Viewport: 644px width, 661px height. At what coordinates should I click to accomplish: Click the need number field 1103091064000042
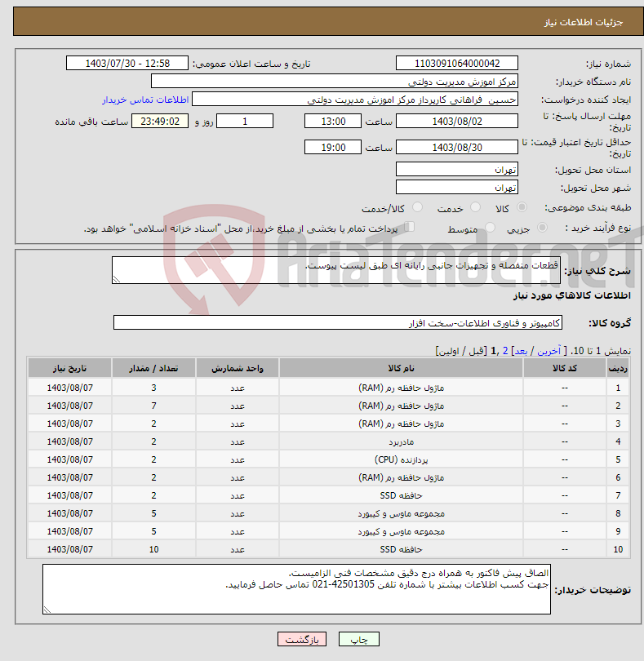[457, 63]
